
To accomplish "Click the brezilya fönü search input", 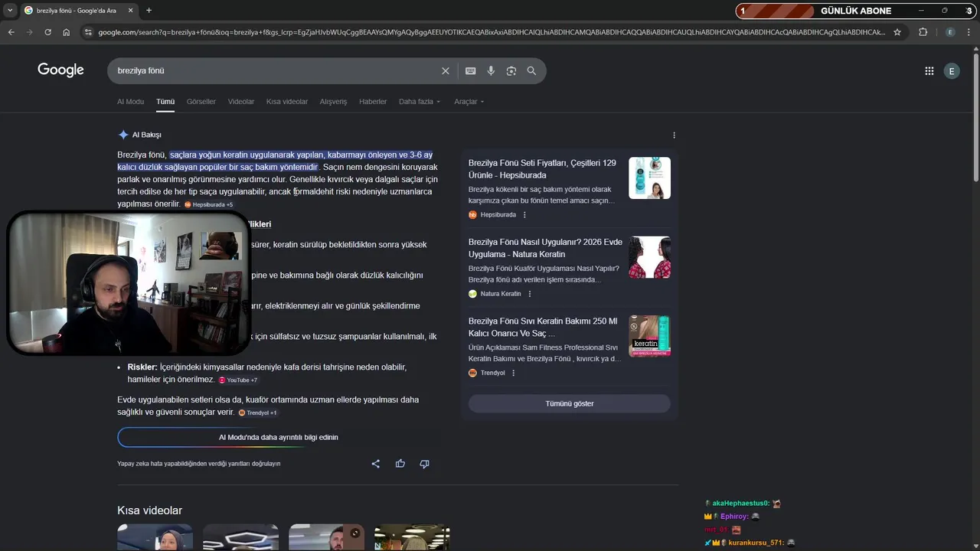I will [x=276, y=70].
